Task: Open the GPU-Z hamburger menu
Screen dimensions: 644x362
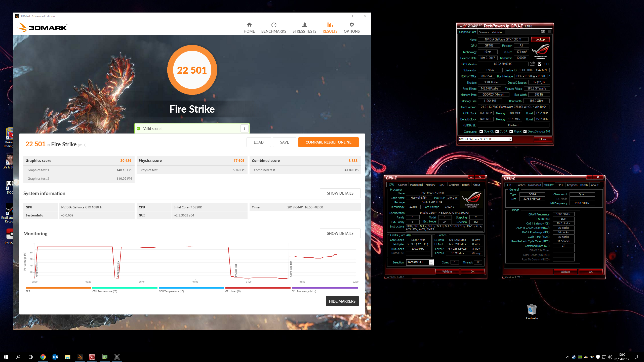Action: click(550, 32)
